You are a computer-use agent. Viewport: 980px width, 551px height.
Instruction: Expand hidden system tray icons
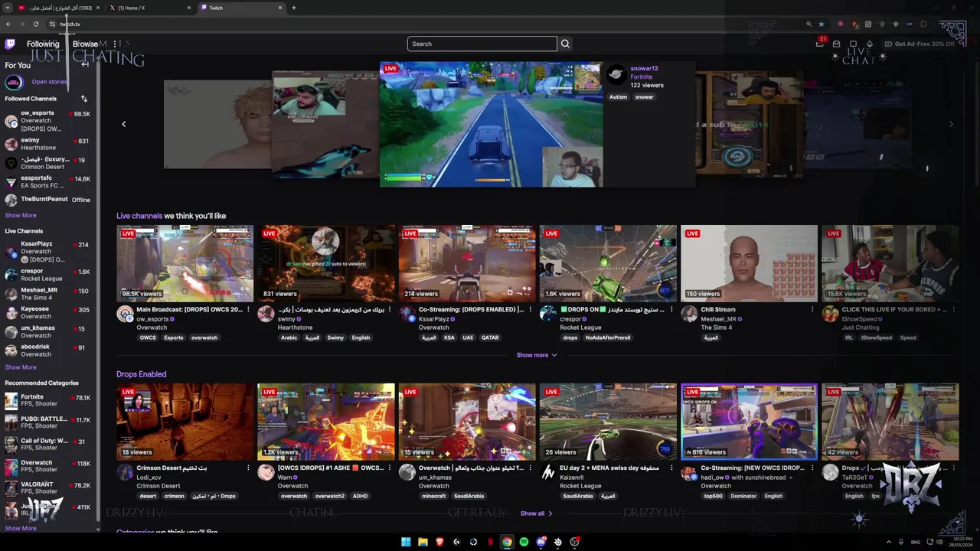[888, 542]
